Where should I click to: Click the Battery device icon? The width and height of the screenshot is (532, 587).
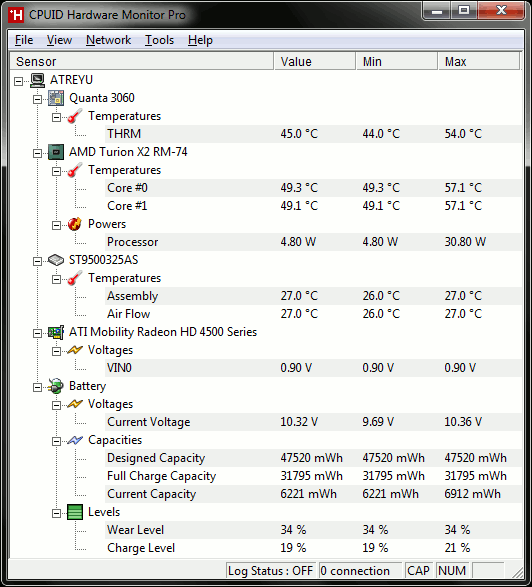tap(56, 386)
